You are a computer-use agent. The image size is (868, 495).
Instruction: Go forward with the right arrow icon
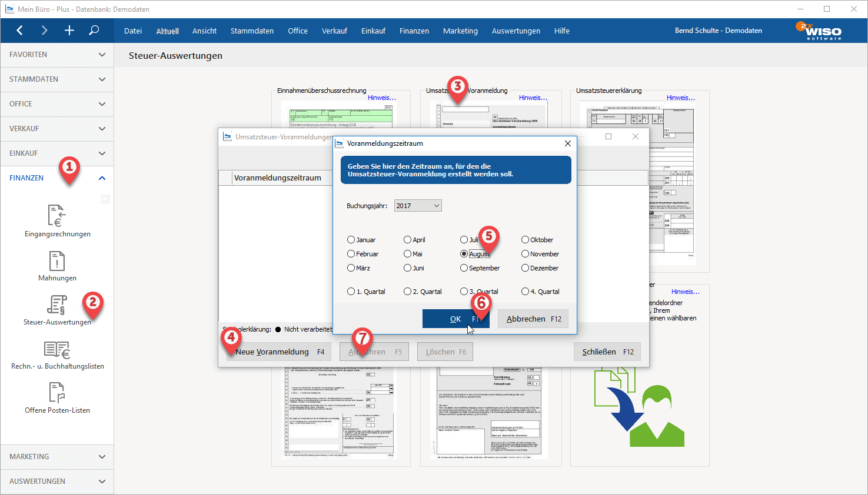44,31
